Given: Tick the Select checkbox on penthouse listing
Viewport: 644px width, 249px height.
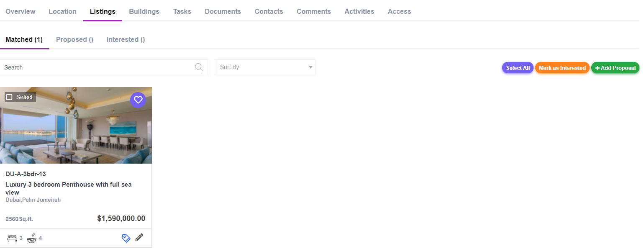Looking at the screenshot, I should [10, 97].
